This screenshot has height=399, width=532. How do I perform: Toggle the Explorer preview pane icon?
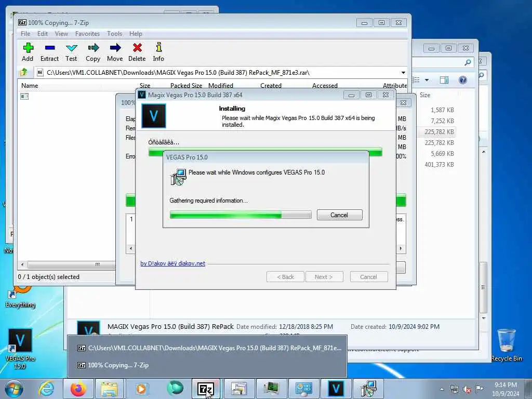444,80
